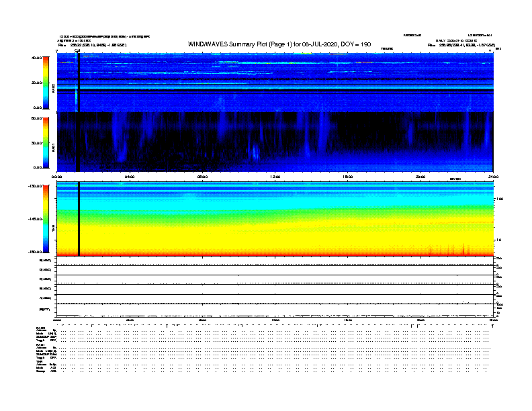Select the RAD1 intensity color bar
Screen dimensions: 532x411
click(x=46, y=142)
